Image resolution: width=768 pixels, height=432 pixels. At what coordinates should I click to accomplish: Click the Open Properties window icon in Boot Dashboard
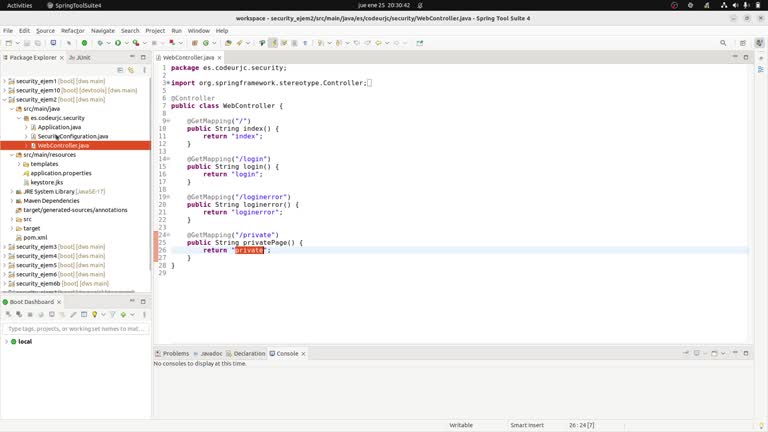point(84,314)
